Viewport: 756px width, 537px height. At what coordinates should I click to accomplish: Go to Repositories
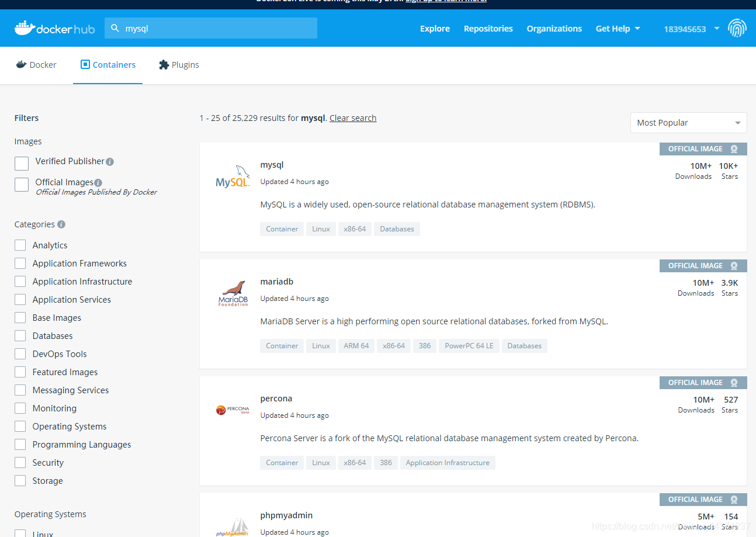[488, 29]
